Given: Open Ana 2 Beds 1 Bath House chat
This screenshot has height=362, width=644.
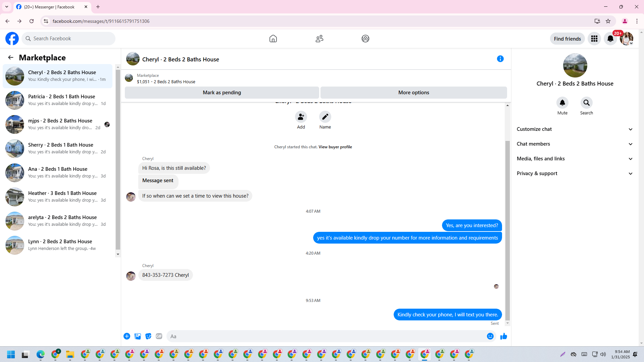Looking at the screenshot, I should [x=58, y=173].
